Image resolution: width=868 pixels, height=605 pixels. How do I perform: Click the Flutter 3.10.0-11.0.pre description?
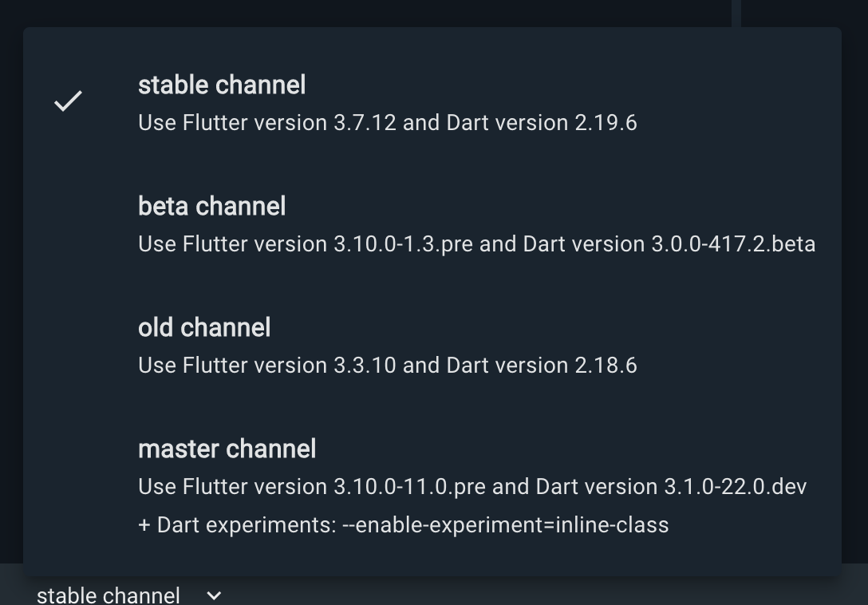tap(472, 486)
